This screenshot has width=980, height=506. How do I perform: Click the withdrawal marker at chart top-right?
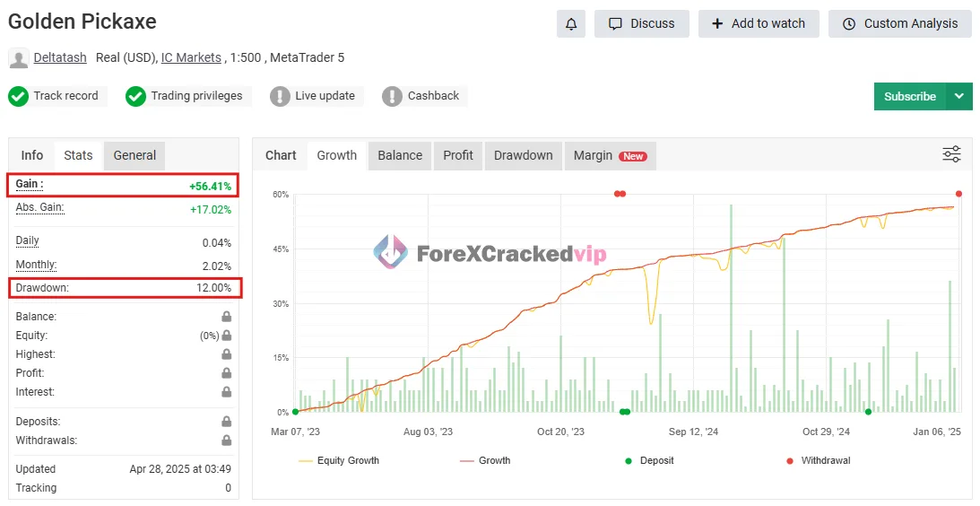coord(958,194)
